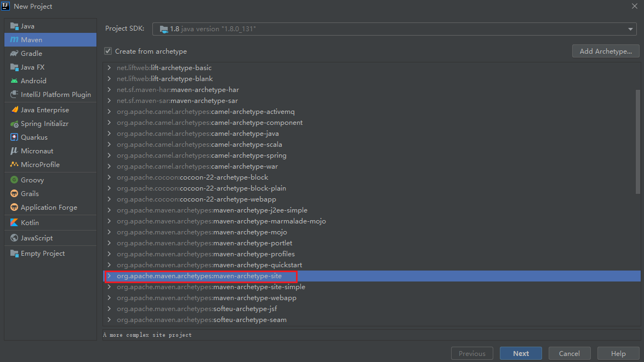Click the MicroProfile icon
Viewport: 644px width, 362px height.
click(x=14, y=165)
